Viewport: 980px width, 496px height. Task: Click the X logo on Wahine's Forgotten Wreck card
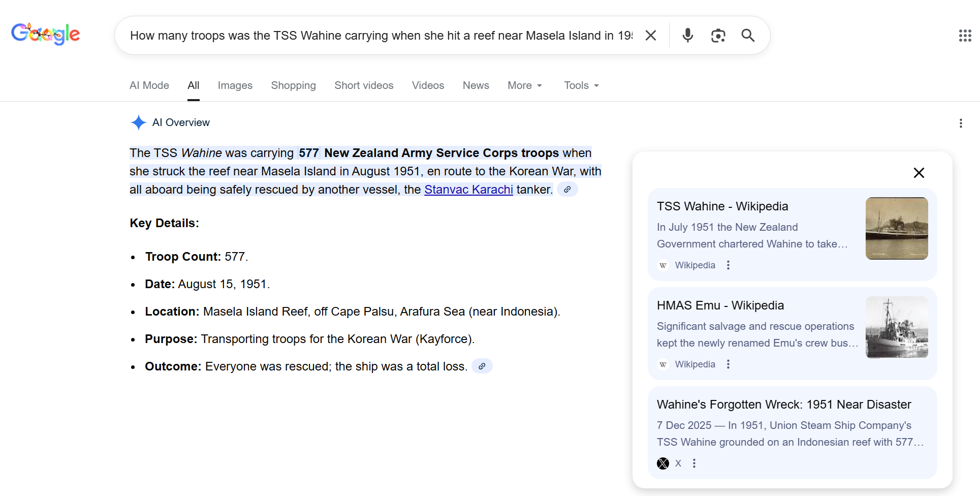coord(663,463)
